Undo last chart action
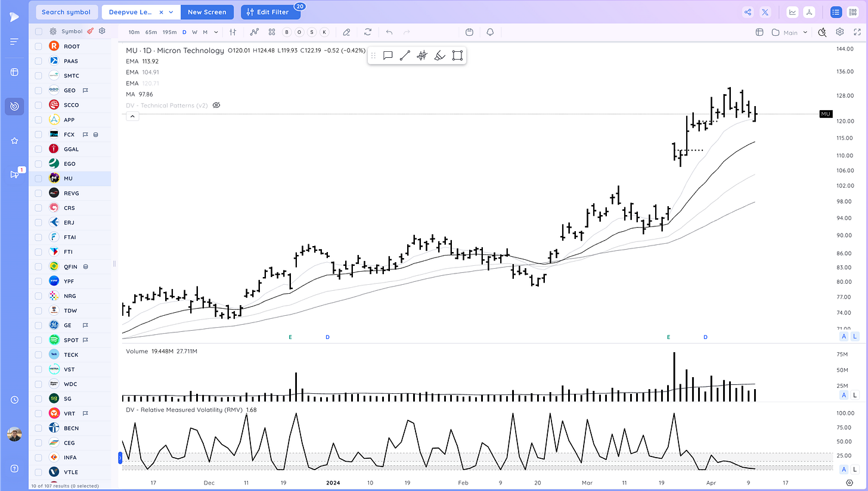This screenshot has width=868, height=491. coord(389,32)
